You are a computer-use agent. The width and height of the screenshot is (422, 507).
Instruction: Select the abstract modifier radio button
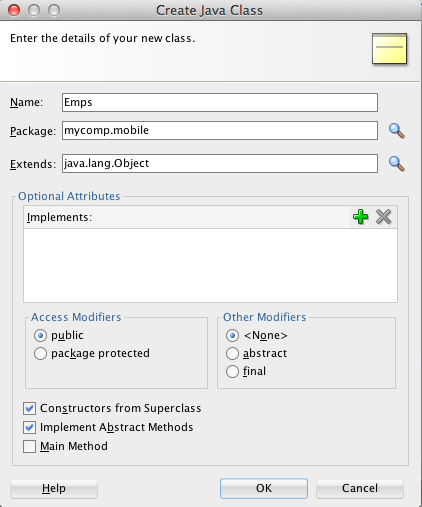(232, 353)
